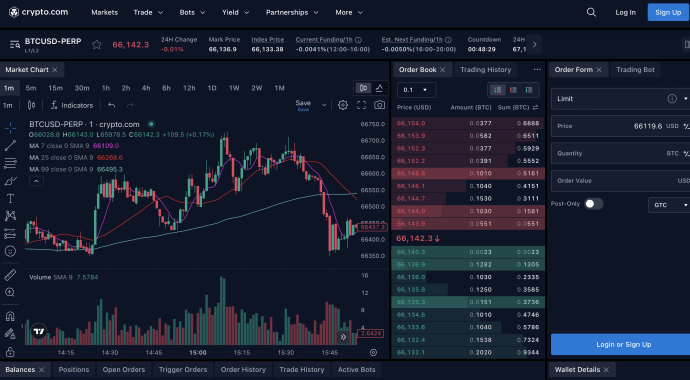Viewport: 690px width, 380px height.
Task: Select the text annotation tool
Action: point(10,198)
